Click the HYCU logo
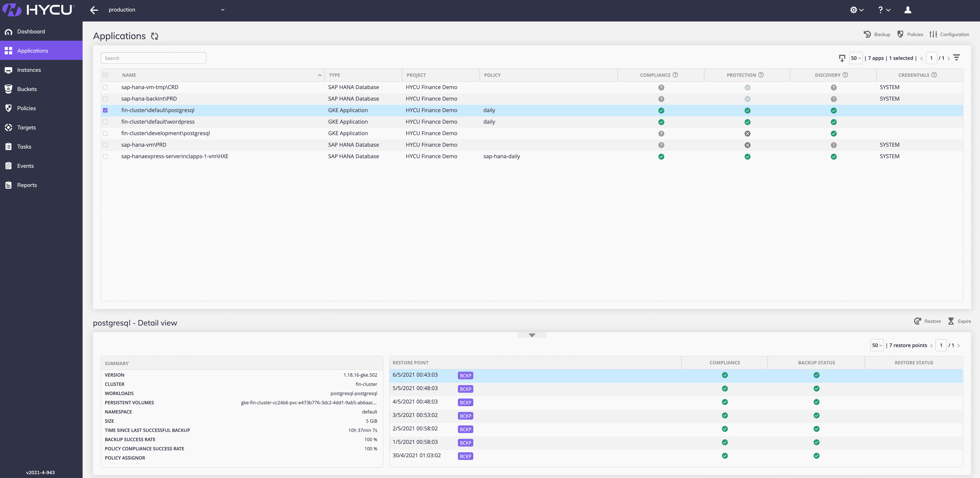Screen dimensions: 980x478 38,10
